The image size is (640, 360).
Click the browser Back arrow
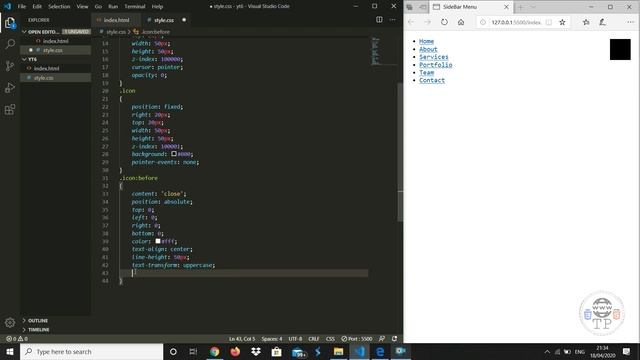(x=411, y=22)
